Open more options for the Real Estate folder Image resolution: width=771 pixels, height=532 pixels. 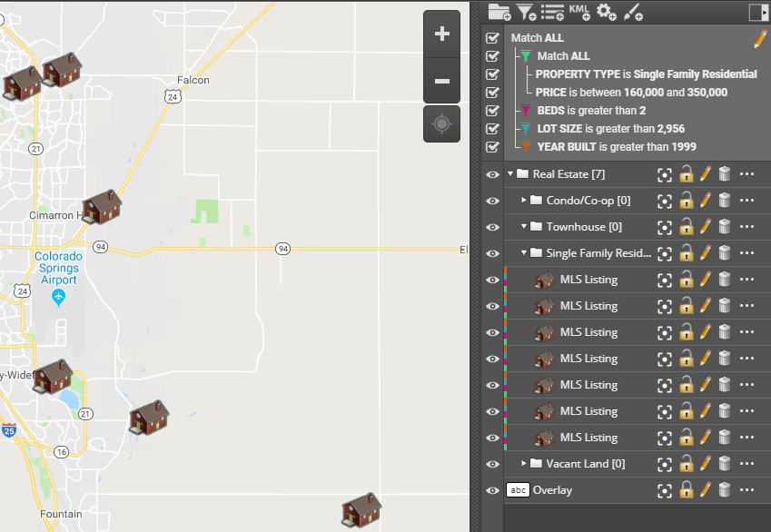(x=746, y=173)
